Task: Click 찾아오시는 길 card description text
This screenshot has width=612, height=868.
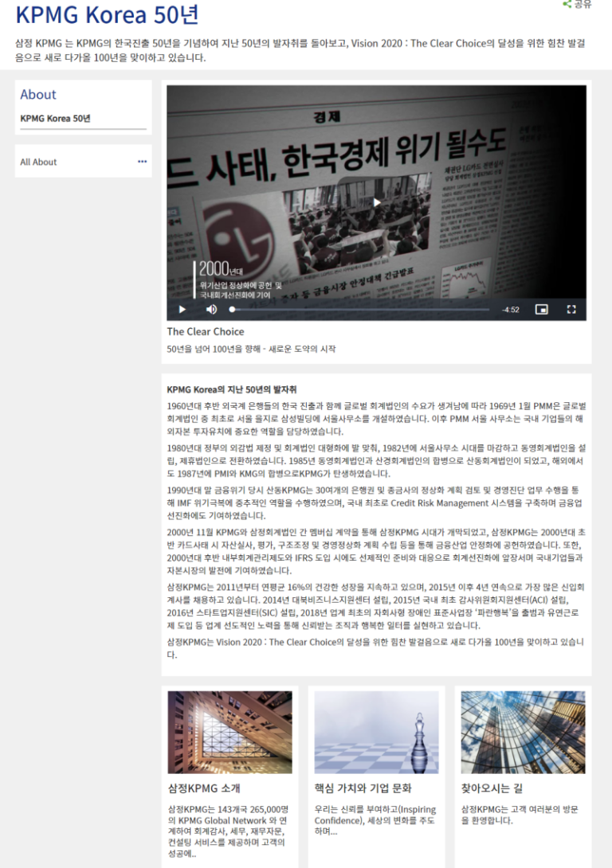Action: [520, 815]
